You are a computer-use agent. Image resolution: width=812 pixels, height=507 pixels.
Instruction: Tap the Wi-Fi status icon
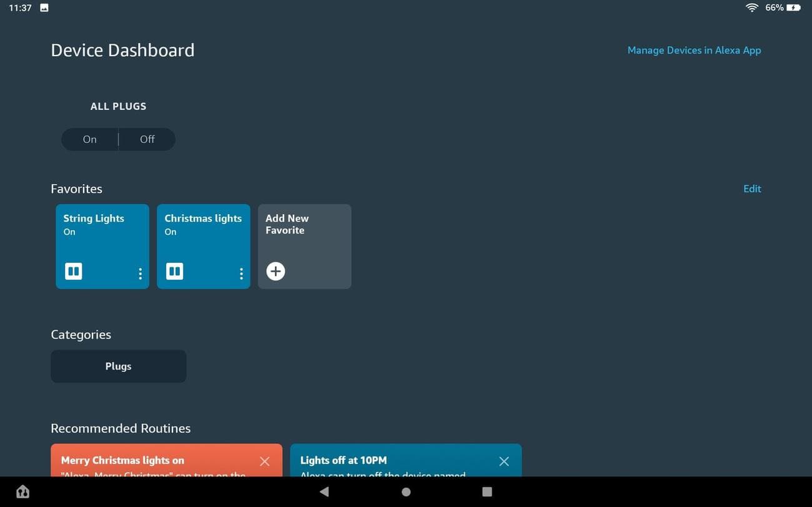pos(751,8)
